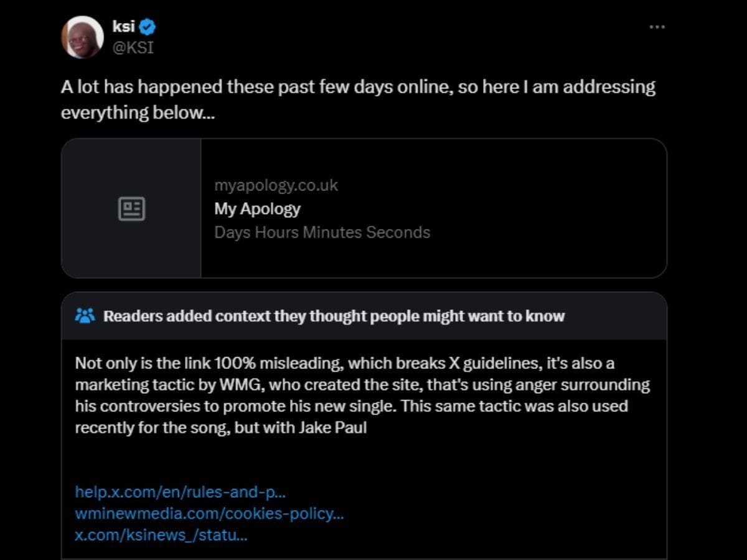Open the help.x.com rules link
Image resolution: width=747 pixels, height=560 pixels.
pyautogui.click(x=180, y=492)
